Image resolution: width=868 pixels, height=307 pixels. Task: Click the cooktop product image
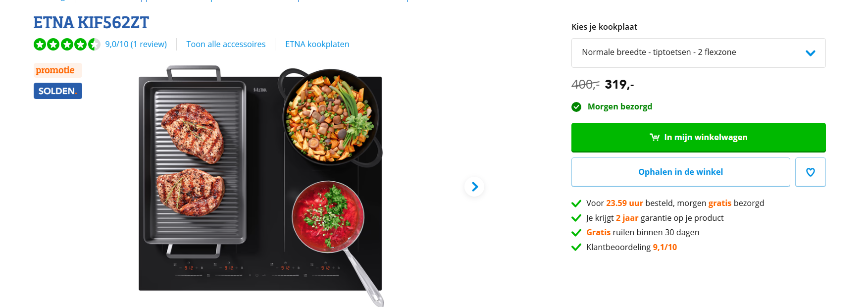tap(261, 186)
